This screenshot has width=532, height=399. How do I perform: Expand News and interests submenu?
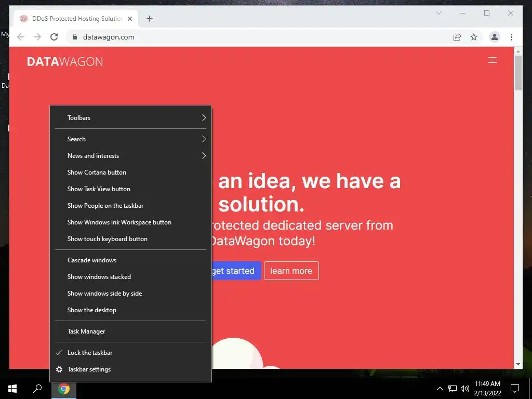pyautogui.click(x=130, y=156)
